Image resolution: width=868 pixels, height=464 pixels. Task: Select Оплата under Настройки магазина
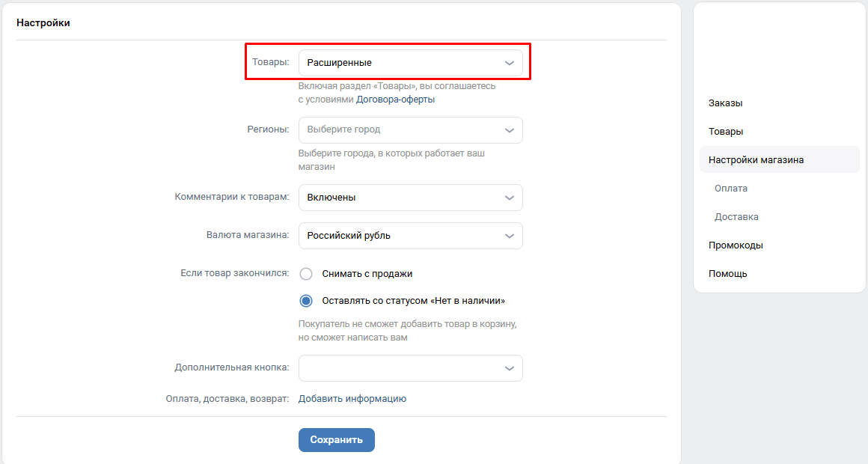point(731,189)
